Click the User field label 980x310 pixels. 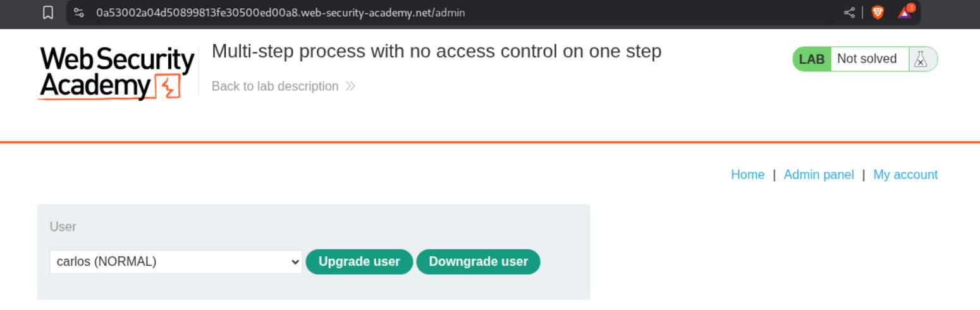tap(63, 227)
